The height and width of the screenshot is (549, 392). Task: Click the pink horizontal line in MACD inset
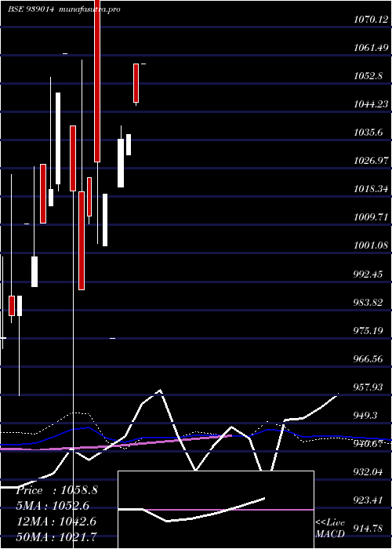[x=229, y=510]
